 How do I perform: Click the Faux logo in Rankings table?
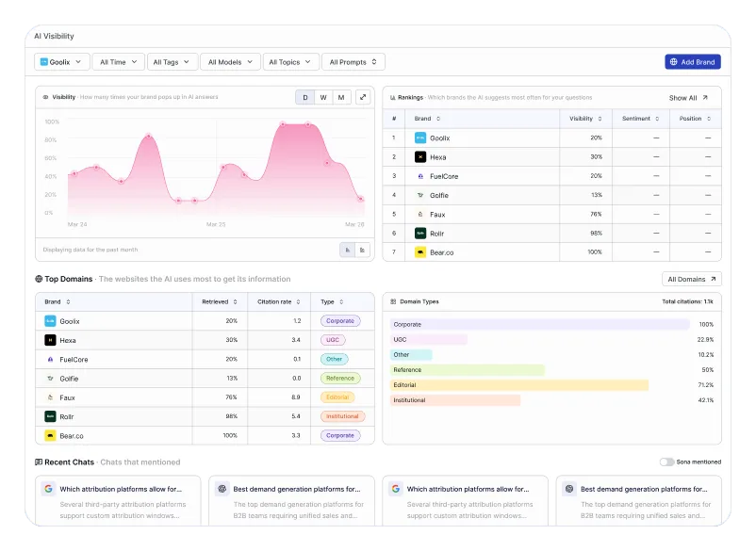(x=420, y=215)
